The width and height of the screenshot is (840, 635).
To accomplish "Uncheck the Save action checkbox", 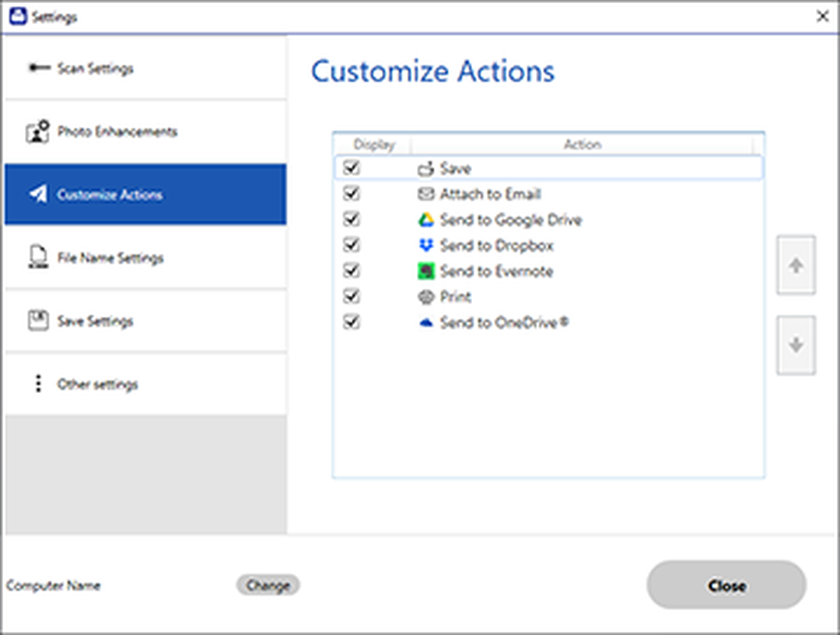I will coord(352,168).
